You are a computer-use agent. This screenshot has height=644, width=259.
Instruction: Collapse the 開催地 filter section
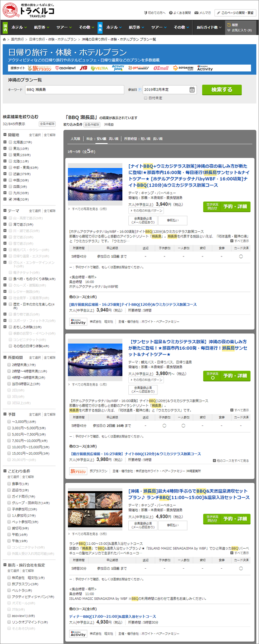click(5, 135)
